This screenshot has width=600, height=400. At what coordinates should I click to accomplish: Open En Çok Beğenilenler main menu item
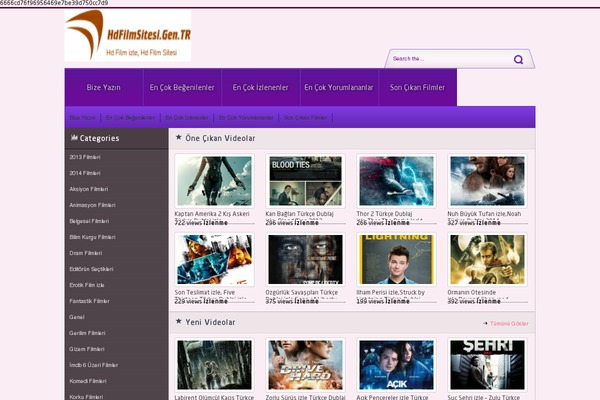182,87
